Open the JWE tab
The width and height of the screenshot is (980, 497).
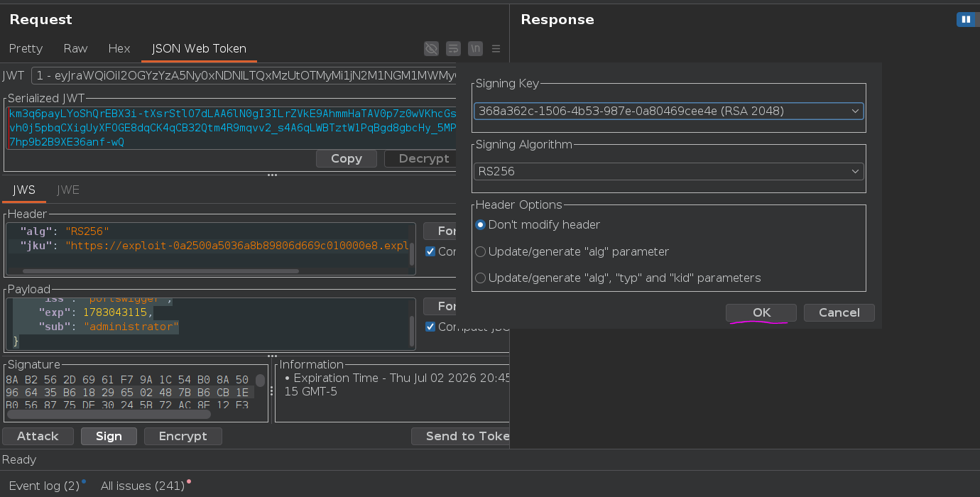click(68, 190)
